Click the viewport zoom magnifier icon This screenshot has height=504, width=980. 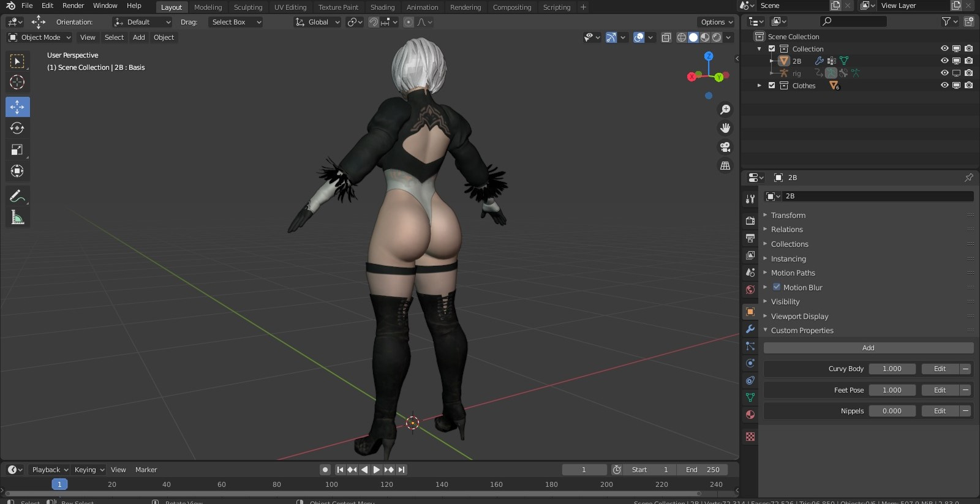[x=725, y=110]
